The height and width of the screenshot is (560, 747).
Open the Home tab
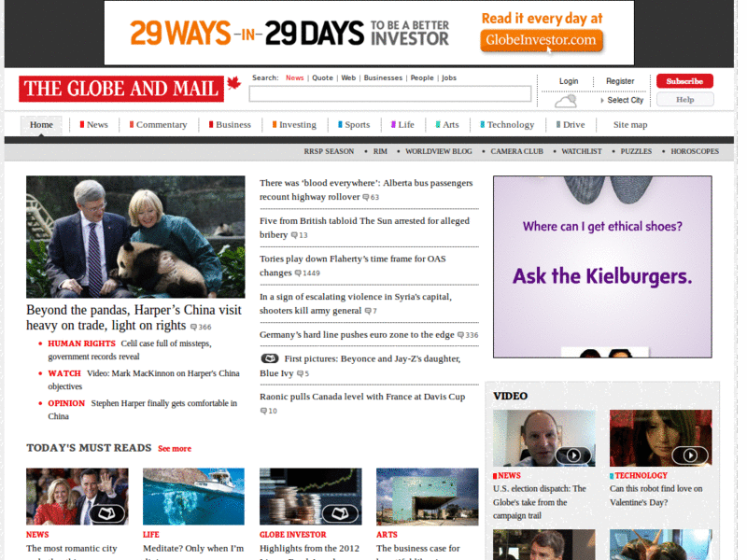[41, 125]
